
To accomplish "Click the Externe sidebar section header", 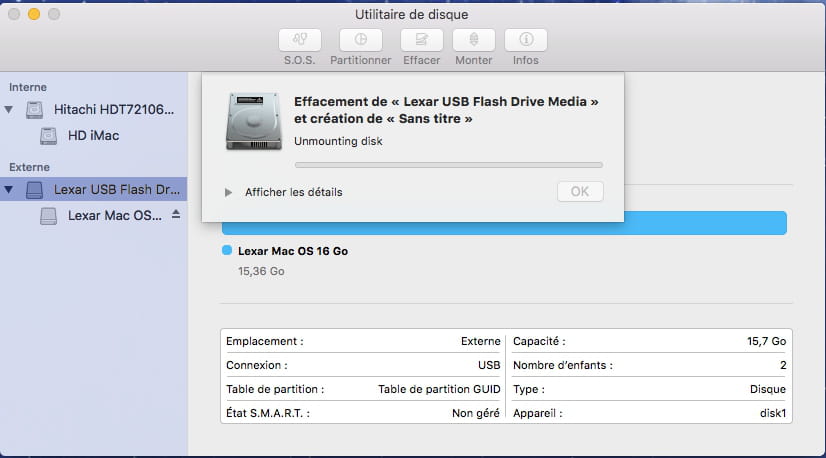I will [29, 167].
